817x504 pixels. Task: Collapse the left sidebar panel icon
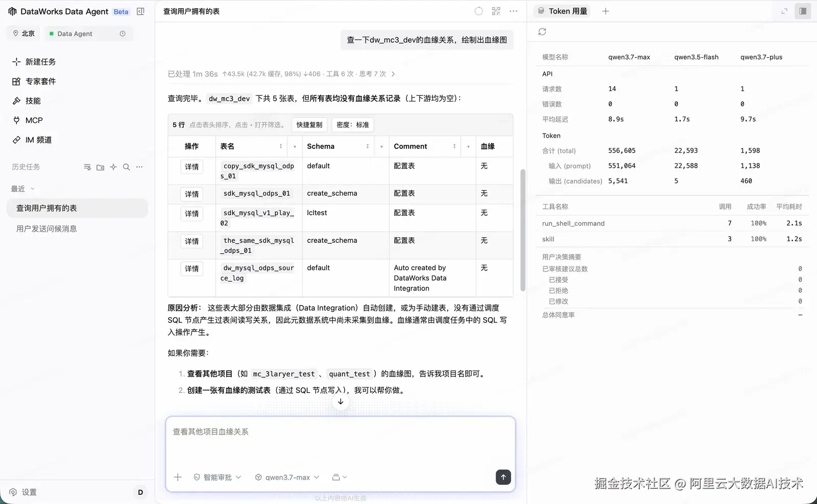click(x=141, y=11)
